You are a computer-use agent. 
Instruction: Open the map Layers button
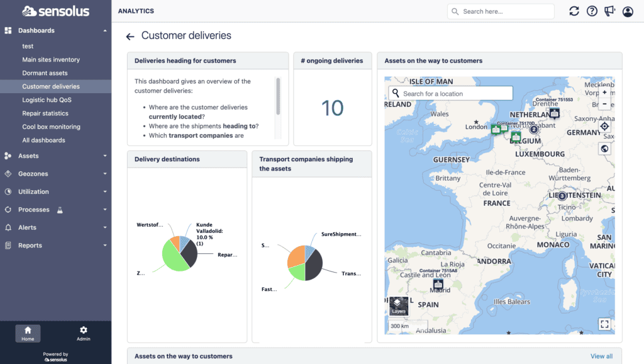coord(398,306)
